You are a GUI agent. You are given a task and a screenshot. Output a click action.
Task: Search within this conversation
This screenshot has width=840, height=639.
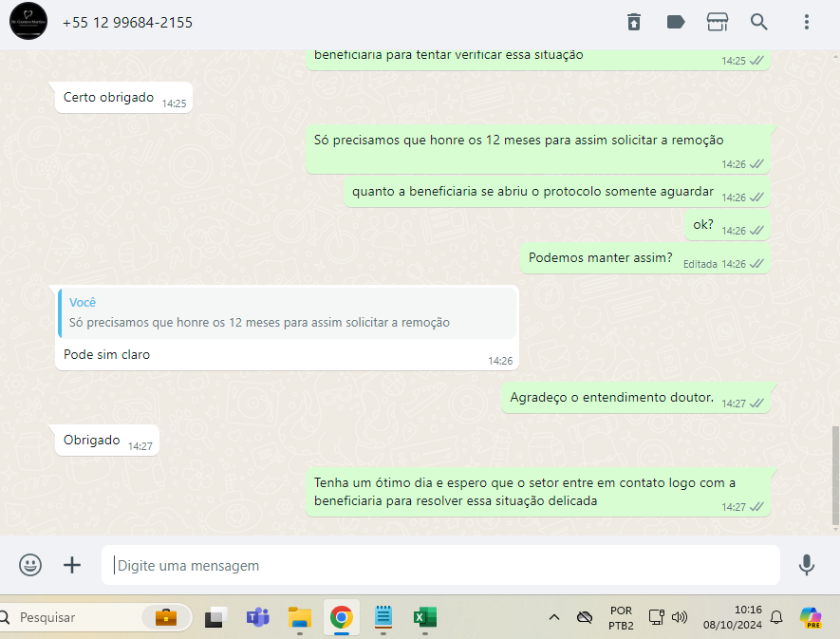point(759,22)
